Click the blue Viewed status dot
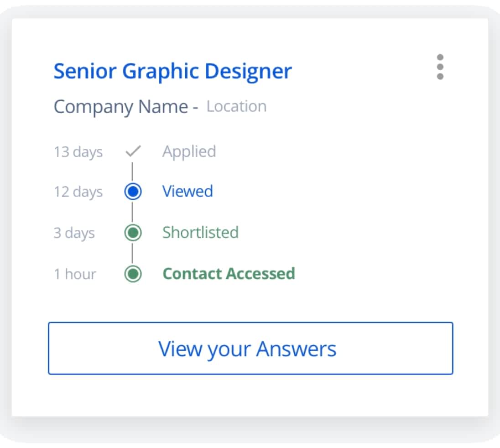500x448 pixels. [x=133, y=192]
